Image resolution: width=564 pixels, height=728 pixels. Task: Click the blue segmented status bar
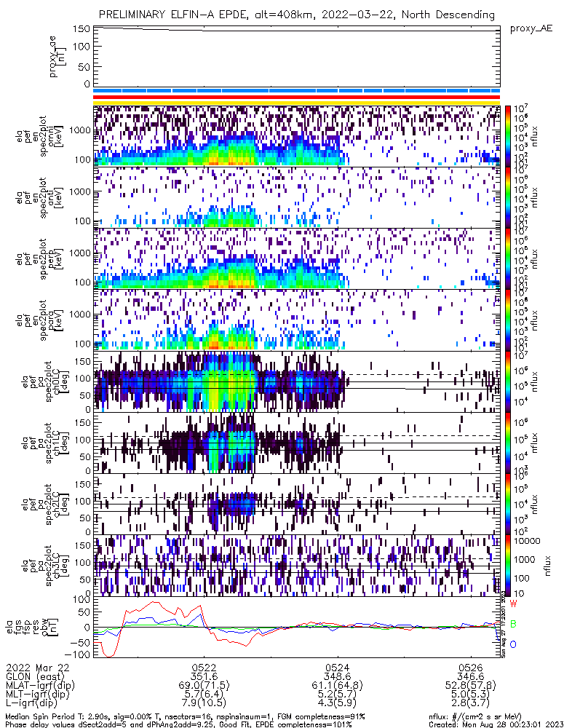pos(297,90)
